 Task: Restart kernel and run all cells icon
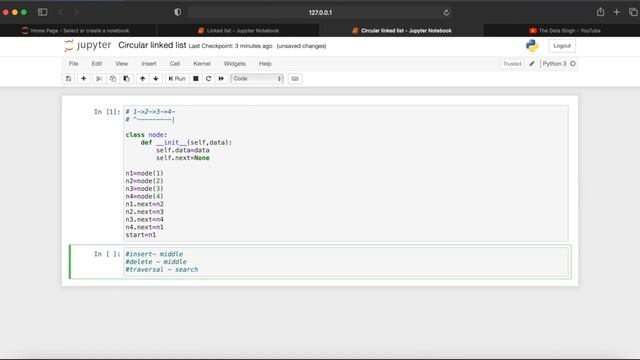point(221,78)
